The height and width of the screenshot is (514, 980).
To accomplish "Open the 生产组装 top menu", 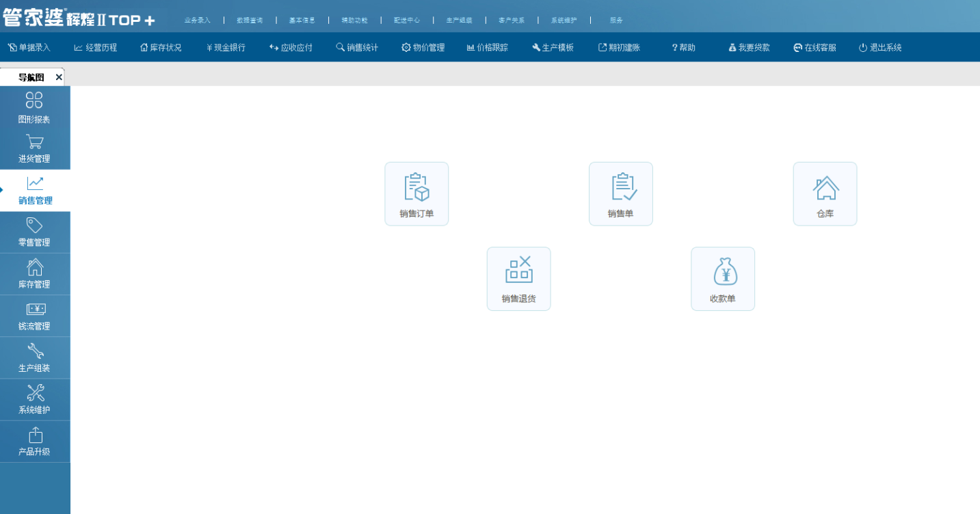I will pyautogui.click(x=460, y=21).
